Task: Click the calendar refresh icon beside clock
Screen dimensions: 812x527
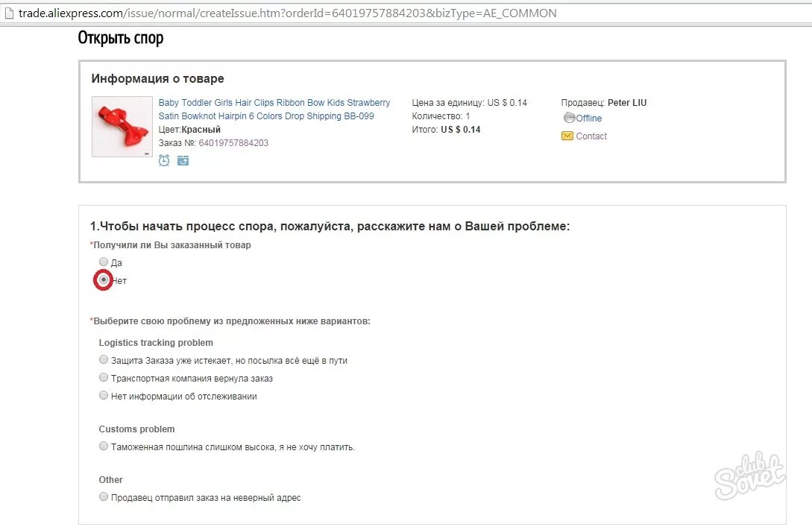Action: click(183, 160)
